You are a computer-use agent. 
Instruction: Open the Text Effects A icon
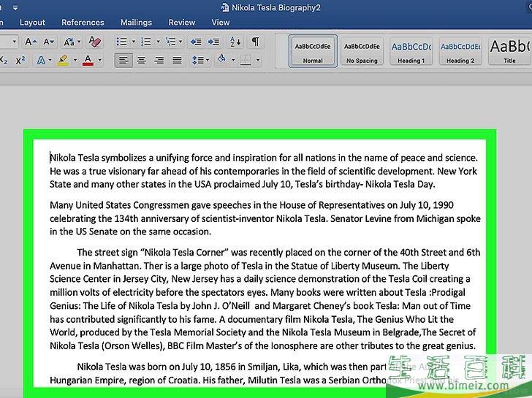(x=41, y=61)
